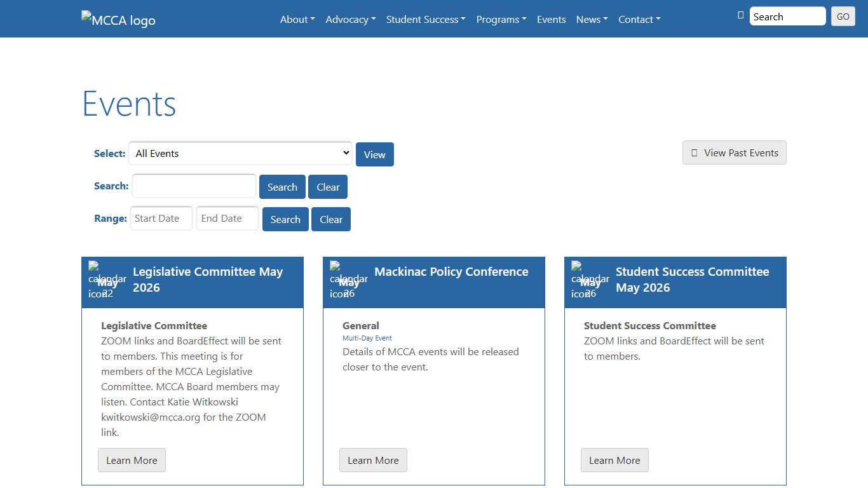Expand the About menu
Viewport: 868px width, 488px height.
(297, 19)
